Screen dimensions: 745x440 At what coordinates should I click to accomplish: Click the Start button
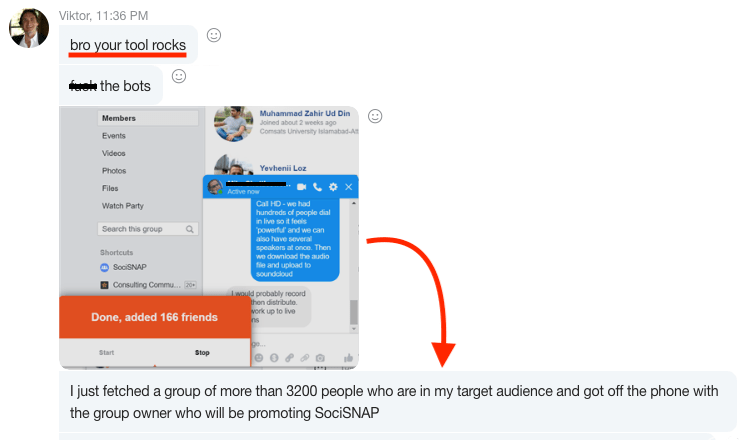click(x=106, y=353)
